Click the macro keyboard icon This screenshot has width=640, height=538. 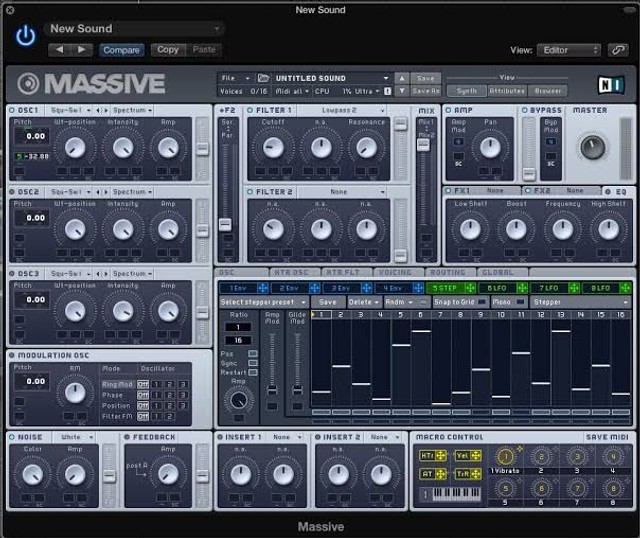click(x=456, y=494)
